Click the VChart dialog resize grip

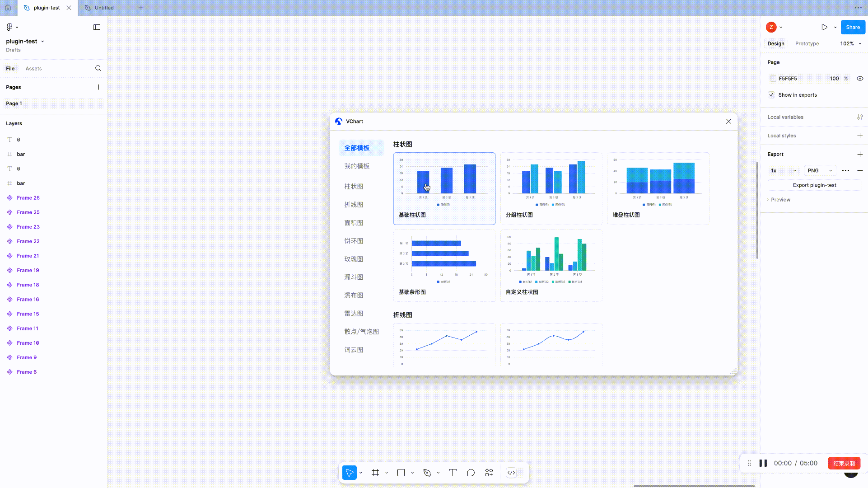pyautogui.click(x=733, y=371)
